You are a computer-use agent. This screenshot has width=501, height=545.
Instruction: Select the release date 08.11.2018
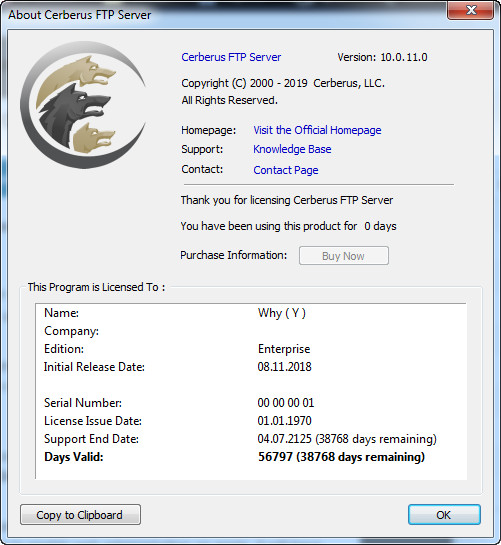(x=284, y=367)
